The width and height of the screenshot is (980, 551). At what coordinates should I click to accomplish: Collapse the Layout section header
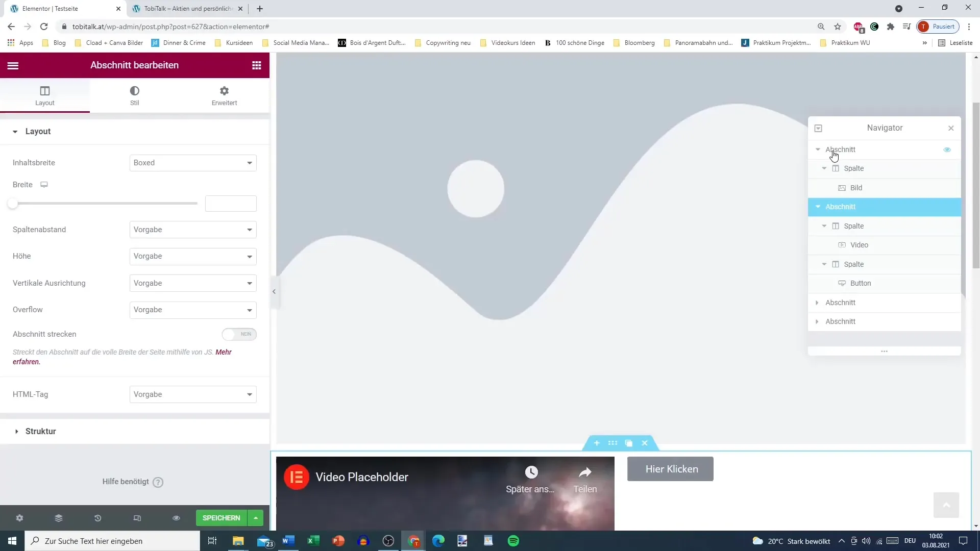pyautogui.click(x=135, y=132)
